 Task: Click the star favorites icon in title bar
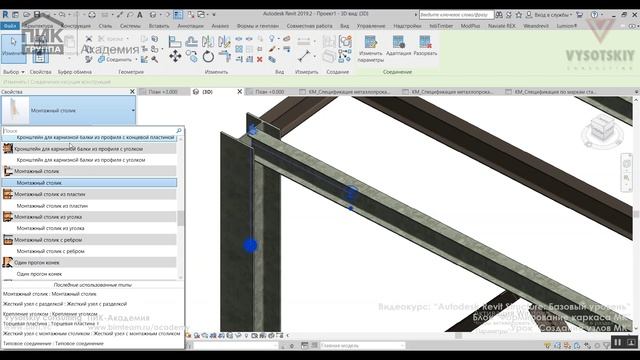tap(518, 15)
